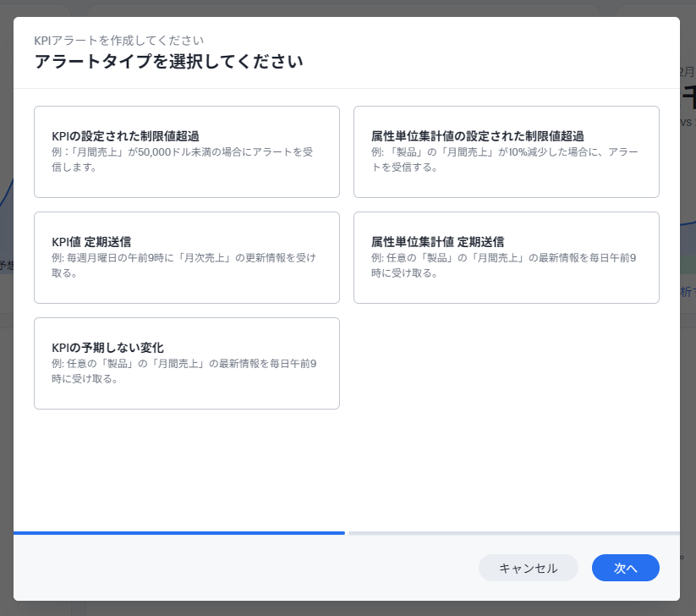Image resolution: width=696 pixels, height=616 pixels.
Task: Click the description under KPIの予期しない変化
Action: [x=184, y=371]
